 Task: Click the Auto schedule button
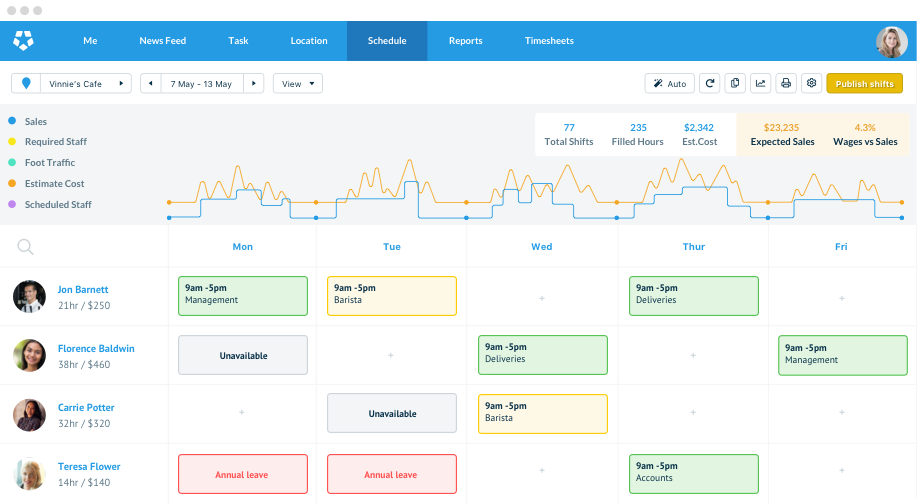[669, 84]
